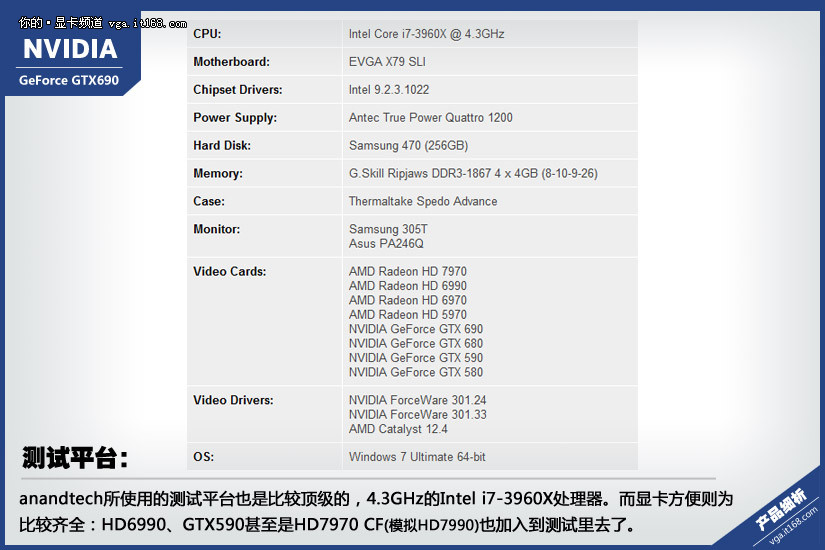The width and height of the screenshot is (825, 550).
Task: Click the 'Motherboard:' label
Action: pos(232,62)
